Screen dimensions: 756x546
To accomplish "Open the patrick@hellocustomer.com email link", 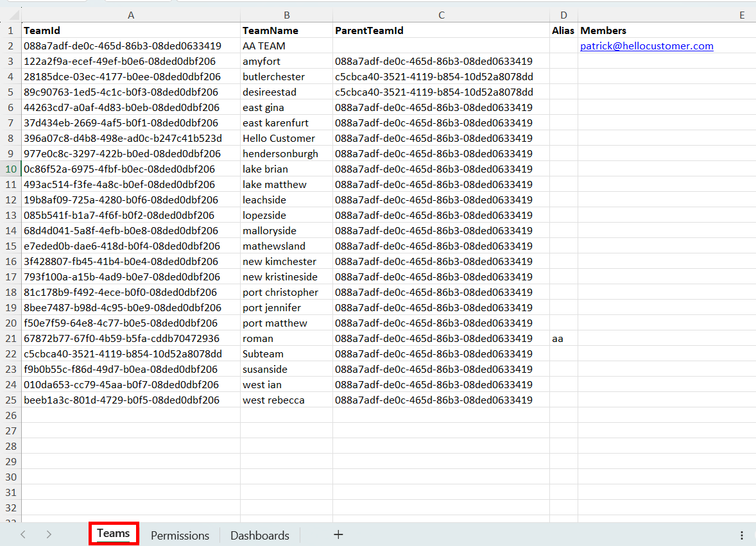I will [x=646, y=46].
